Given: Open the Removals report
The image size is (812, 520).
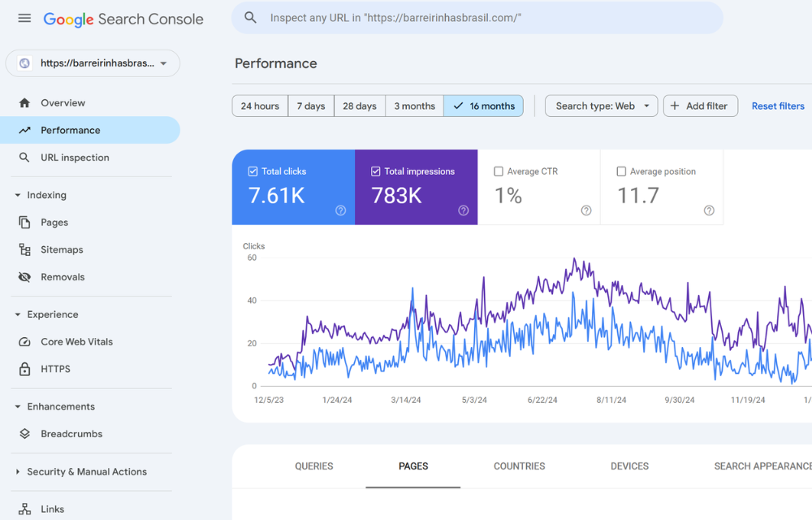Looking at the screenshot, I should (x=62, y=276).
